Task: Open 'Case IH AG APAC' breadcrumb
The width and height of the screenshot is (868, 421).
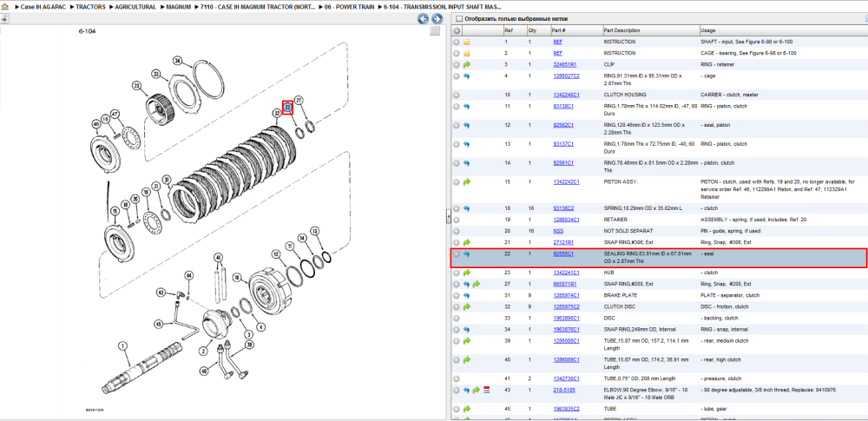Action: pyautogui.click(x=43, y=7)
